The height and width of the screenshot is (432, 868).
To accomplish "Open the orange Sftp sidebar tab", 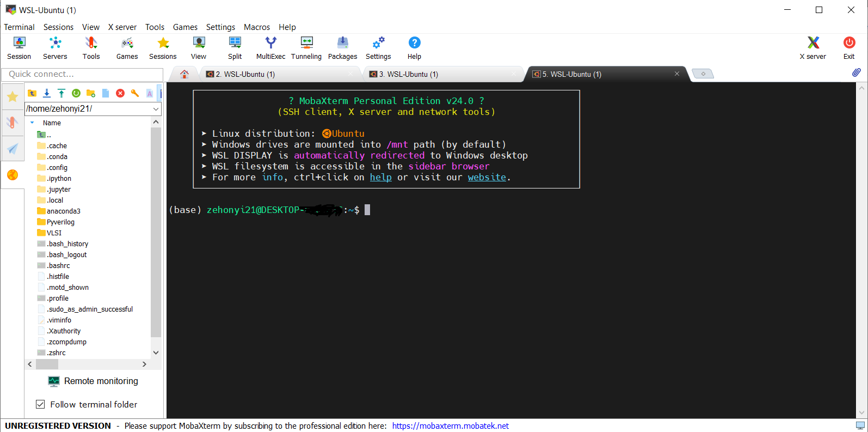I will tap(13, 175).
